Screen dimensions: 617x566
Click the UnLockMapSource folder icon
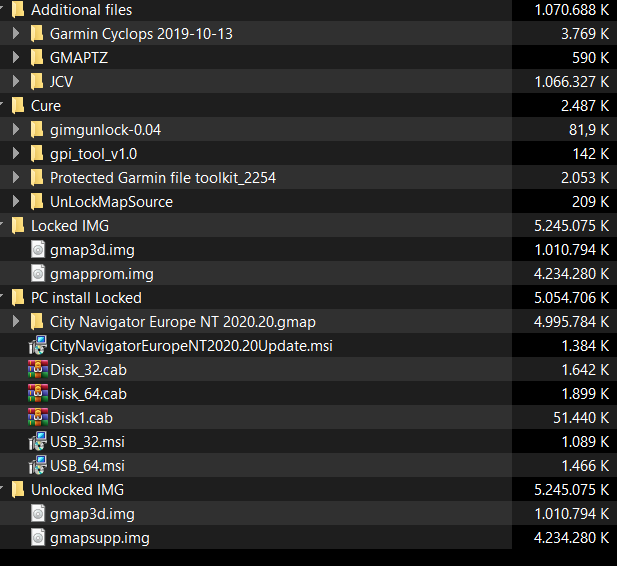tap(37, 202)
